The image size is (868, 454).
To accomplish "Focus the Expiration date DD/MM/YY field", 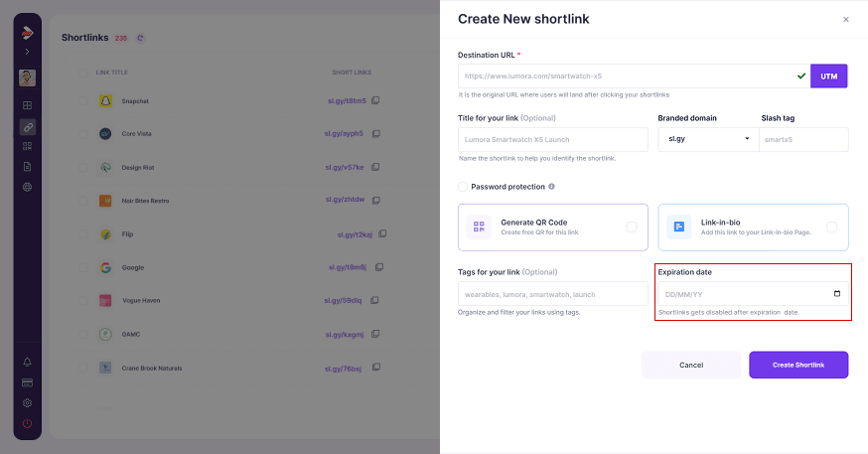I will [753, 294].
